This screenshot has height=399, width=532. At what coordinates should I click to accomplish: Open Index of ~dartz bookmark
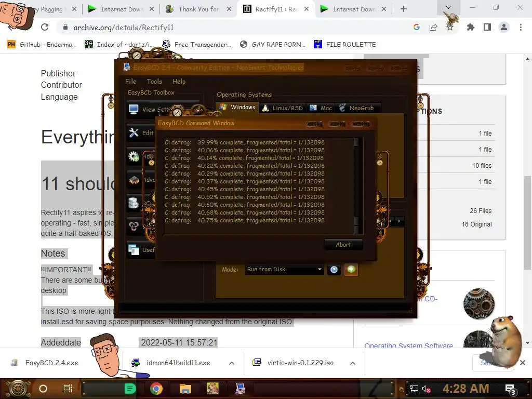(x=119, y=45)
